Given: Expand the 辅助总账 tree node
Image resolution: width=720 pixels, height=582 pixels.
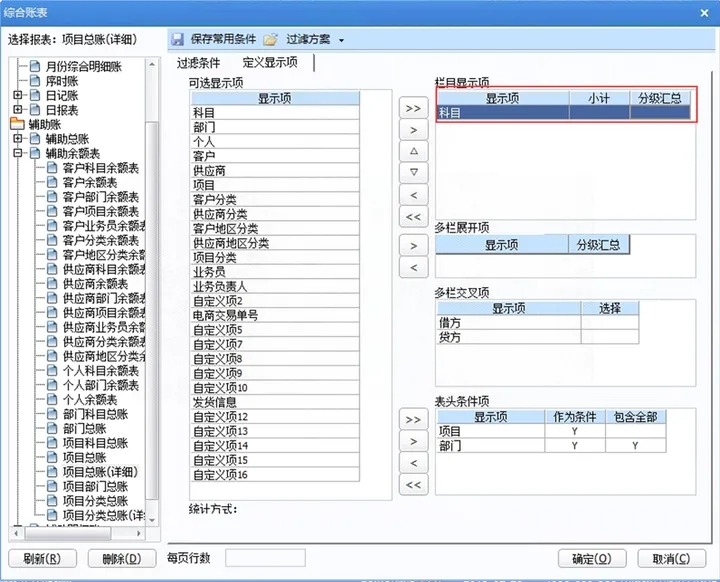Looking at the screenshot, I should (17, 138).
